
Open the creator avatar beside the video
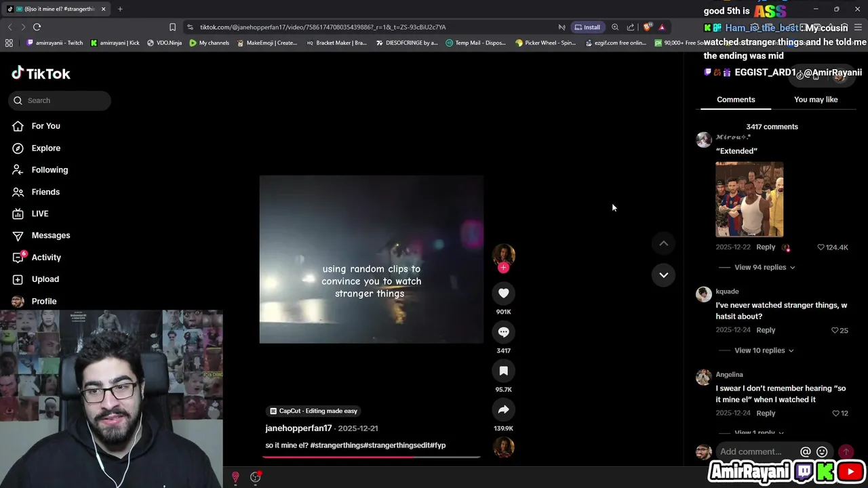(x=503, y=255)
